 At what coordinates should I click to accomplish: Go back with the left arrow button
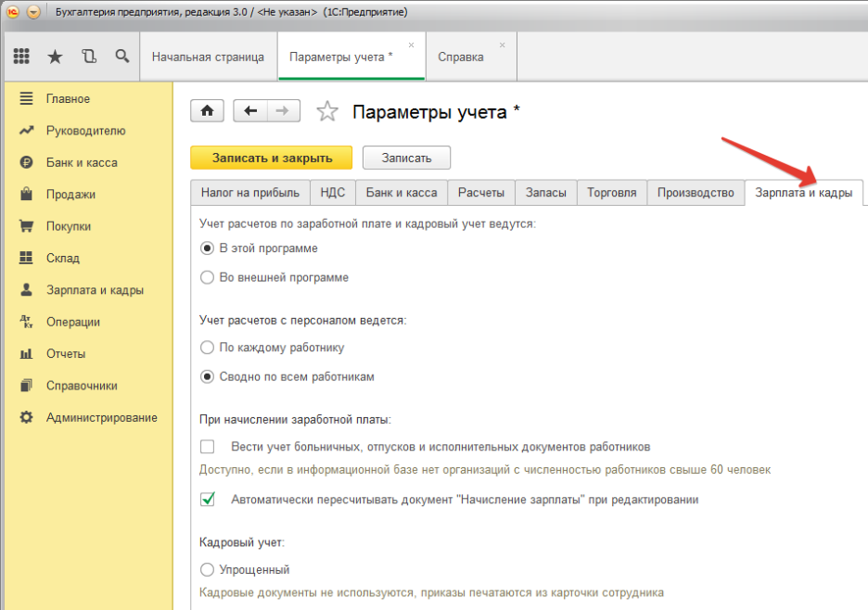coord(250,111)
